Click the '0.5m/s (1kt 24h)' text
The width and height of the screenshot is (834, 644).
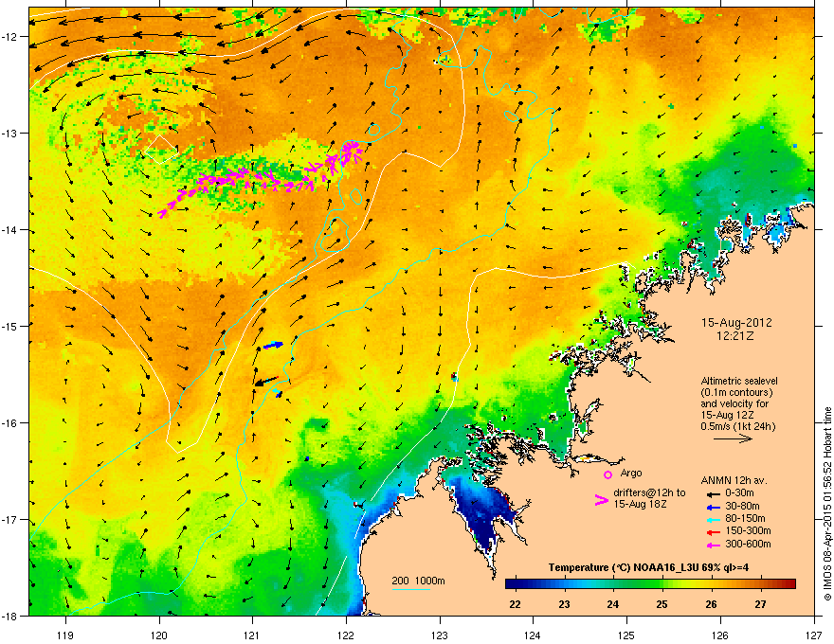coord(738,426)
